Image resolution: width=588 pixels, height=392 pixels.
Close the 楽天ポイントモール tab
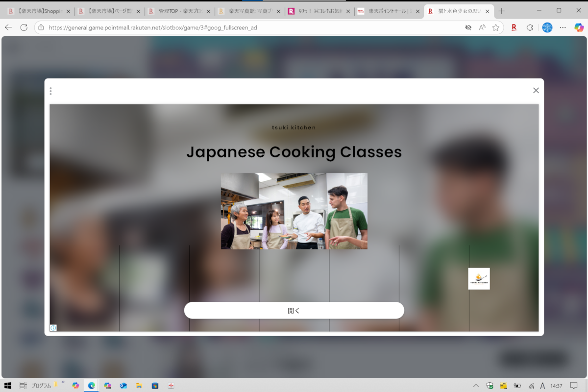pyautogui.click(x=418, y=11)
